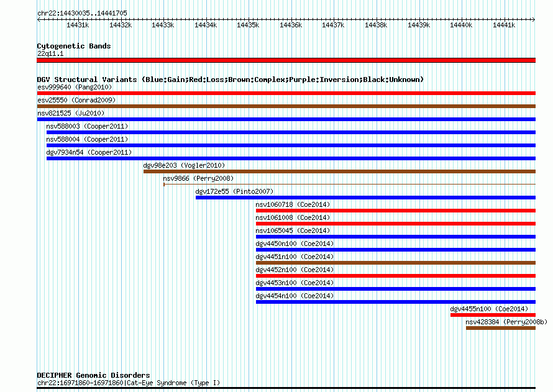Image resolution: width=553 pixels, height=392 pixels.
Task: Click the 14435k ruler tick label
Action: click(x=248, y=25)
